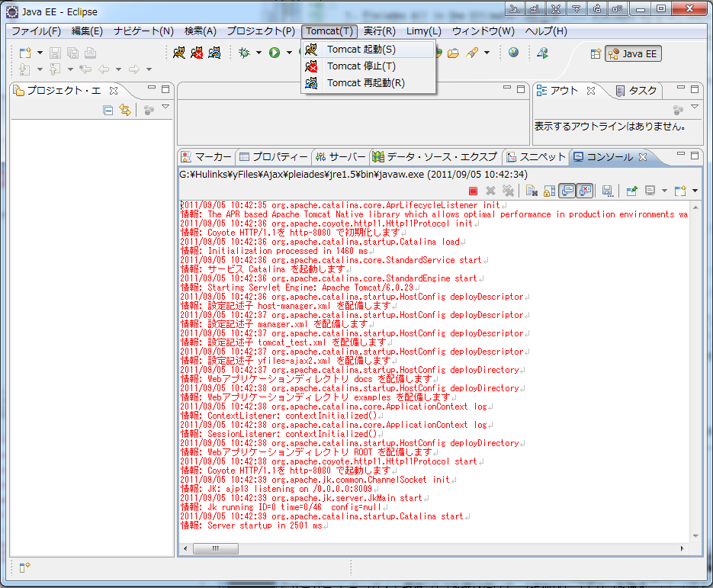The height and width of the screenshot is (588, 713).
Task: Click the Open Task folder icon in toolbar
Action: 453,53
